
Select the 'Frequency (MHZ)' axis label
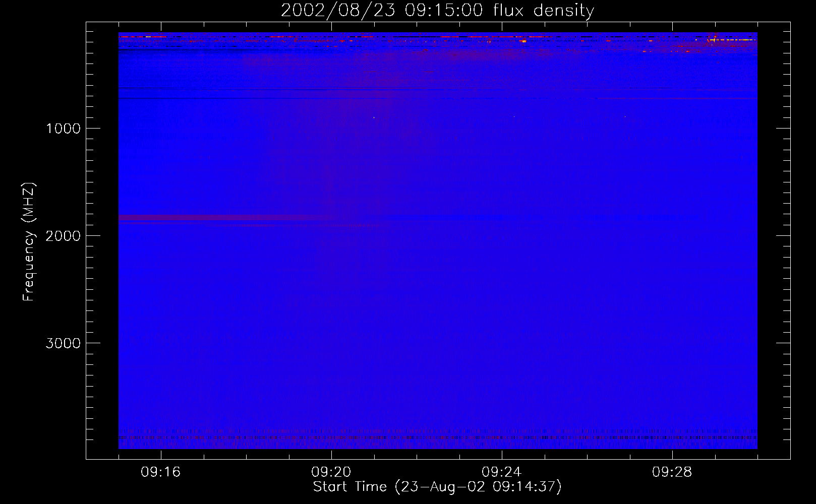point(29,242)
